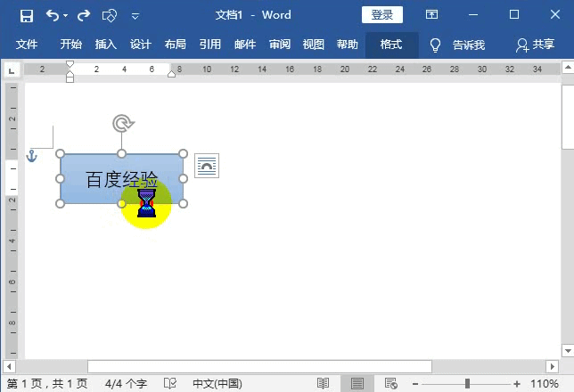Open the 文件 menu

[x=27, y=45]
